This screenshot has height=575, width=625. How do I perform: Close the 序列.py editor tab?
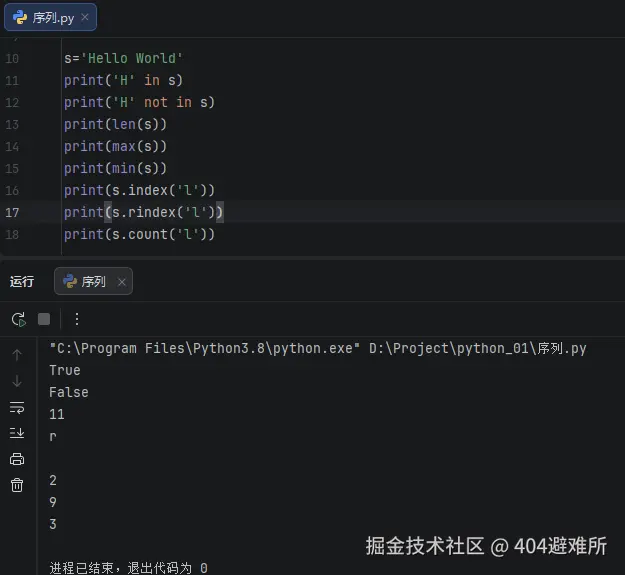(x=85, y=17)
